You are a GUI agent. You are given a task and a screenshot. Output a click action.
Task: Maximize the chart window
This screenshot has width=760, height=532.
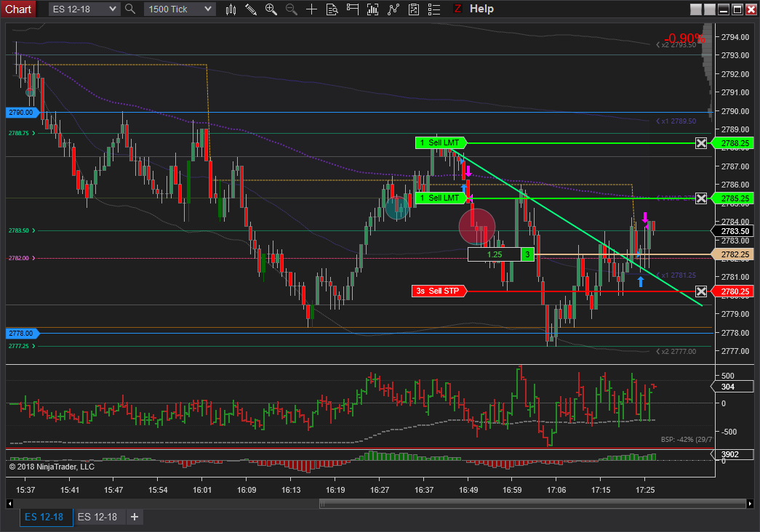pos(737,9)
